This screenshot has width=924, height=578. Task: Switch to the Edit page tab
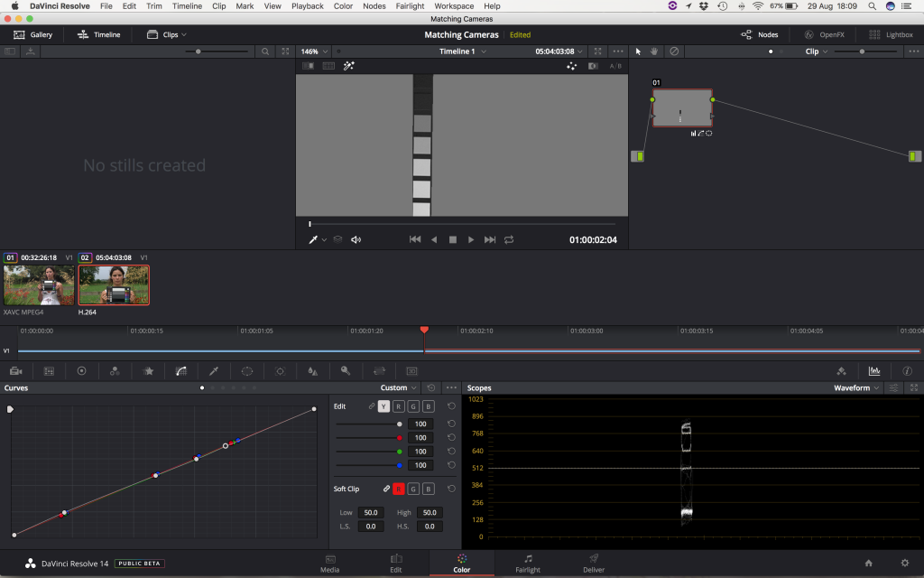(395, 564)
